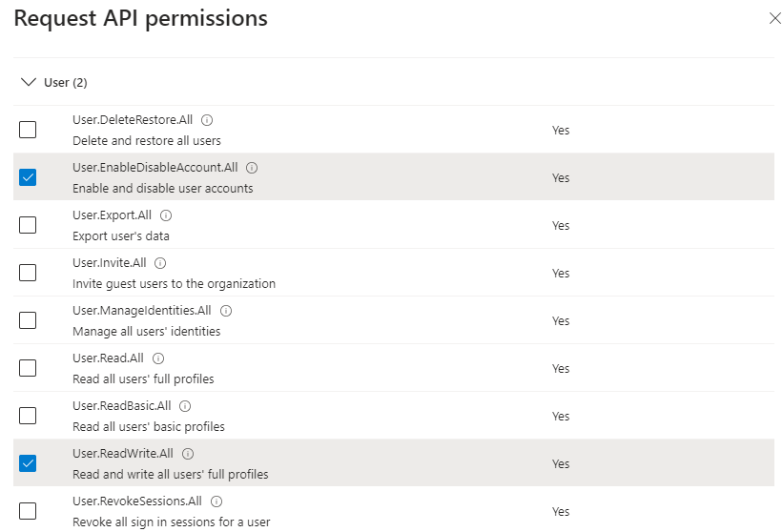Screen dimensions: 783x532
Task: Open info icon beside User.RevokeSessions.All
Action: [x=216, y=501]
